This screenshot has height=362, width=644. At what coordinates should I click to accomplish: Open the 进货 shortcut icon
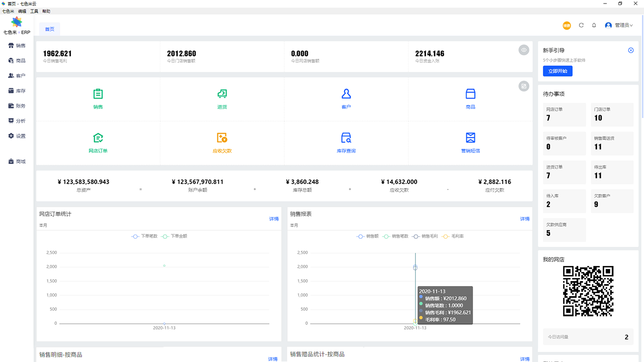pos(222,94)
